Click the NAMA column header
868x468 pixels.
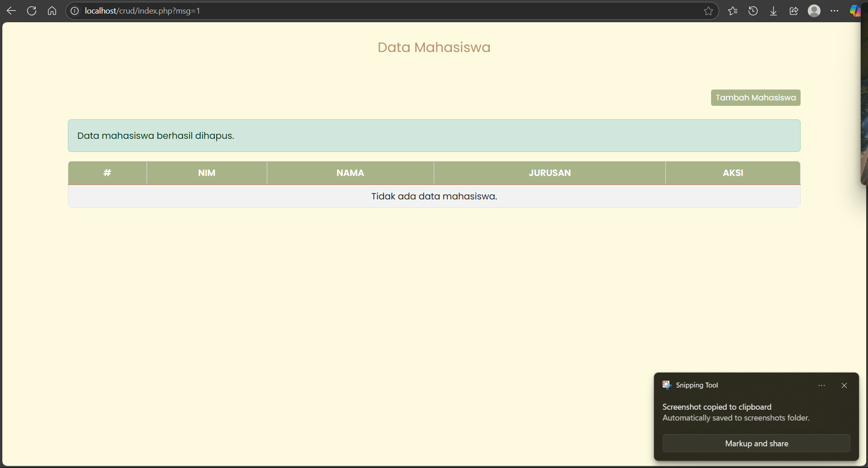point(350,173)
